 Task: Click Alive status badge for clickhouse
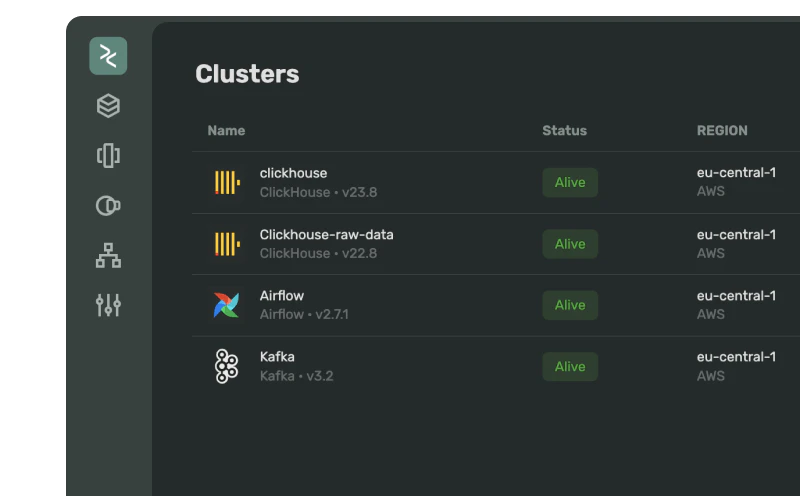coord(570,183)
